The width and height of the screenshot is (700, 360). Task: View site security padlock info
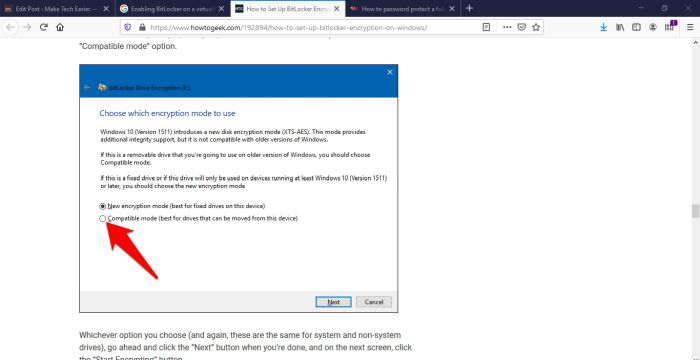click(142, 27)
